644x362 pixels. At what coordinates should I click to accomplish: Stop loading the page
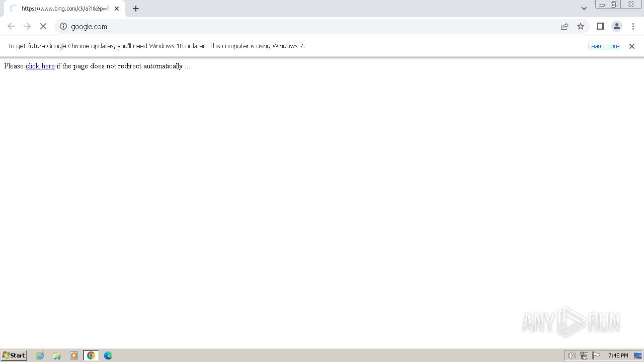[x=43, y=26]
